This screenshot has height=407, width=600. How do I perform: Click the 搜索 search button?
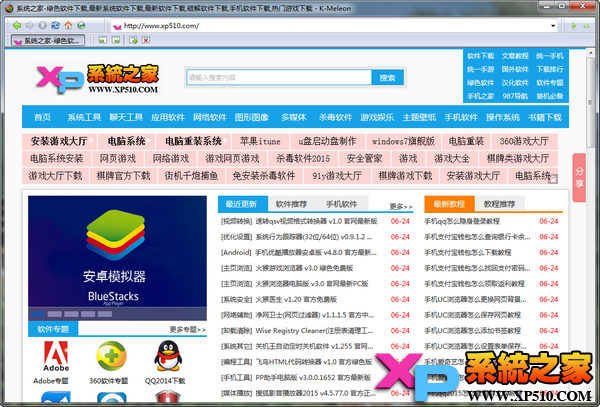pyautogui.click(x=387, y=78)
